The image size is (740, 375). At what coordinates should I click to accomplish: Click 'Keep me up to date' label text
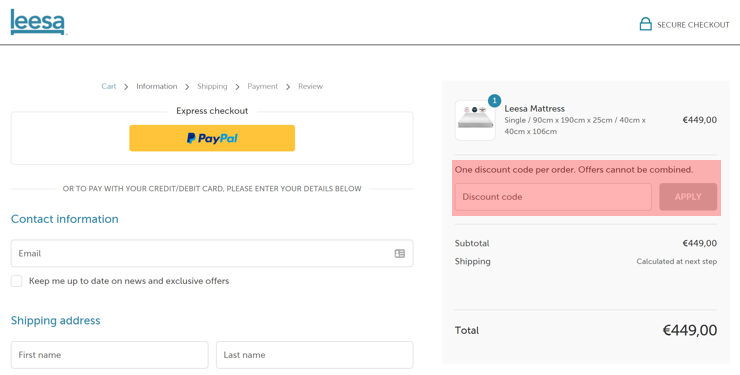[129, 281]
